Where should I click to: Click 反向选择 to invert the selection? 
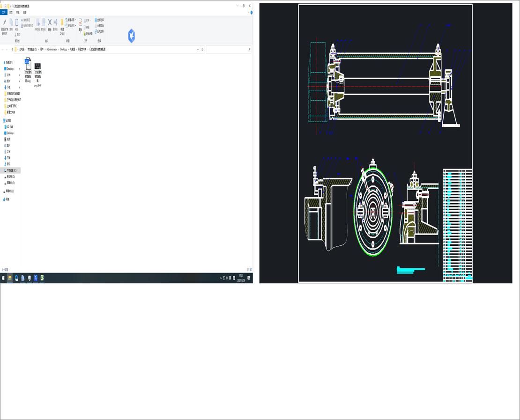click(x=97, y=31)
